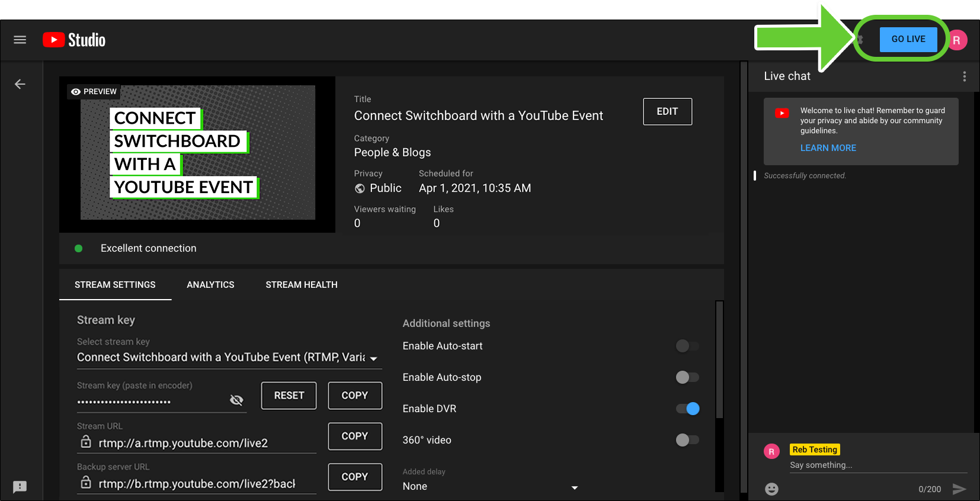
Task: Click the rtmp://a.rtmp.youtube.com/live2 URL text
Action: point(183,444)
